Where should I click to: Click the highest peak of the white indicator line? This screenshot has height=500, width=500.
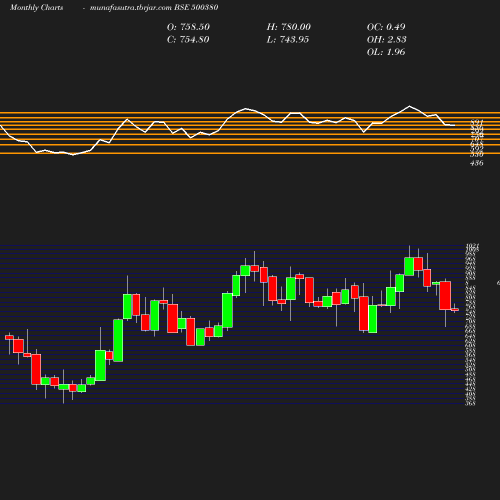[x=410, y=106]
